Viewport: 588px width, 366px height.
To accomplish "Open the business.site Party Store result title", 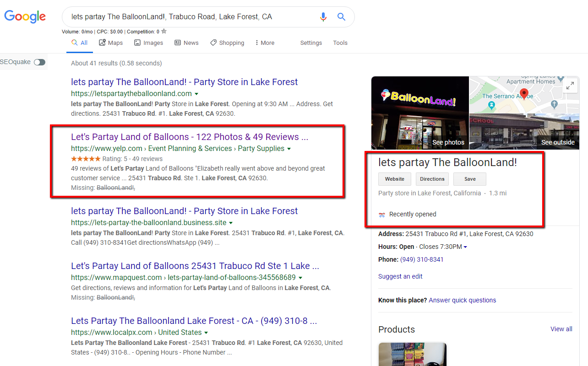I will click(x=184, y=211).
